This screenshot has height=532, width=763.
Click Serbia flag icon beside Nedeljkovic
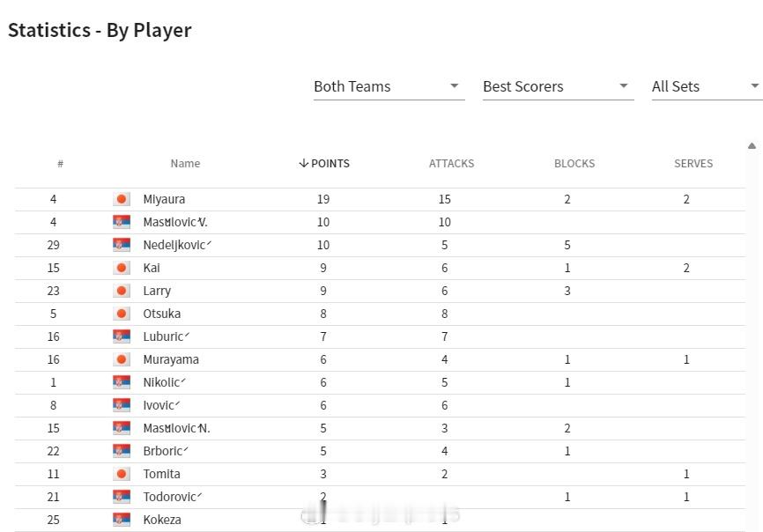click(122, 245)
